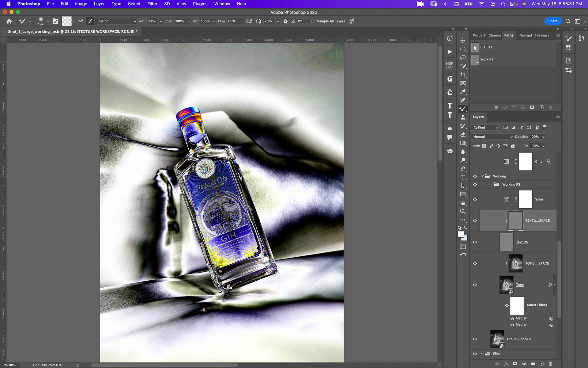Viewport: 588px width, 368px height.
Task: Collapse the Files layer group
Action: point(482,354)
